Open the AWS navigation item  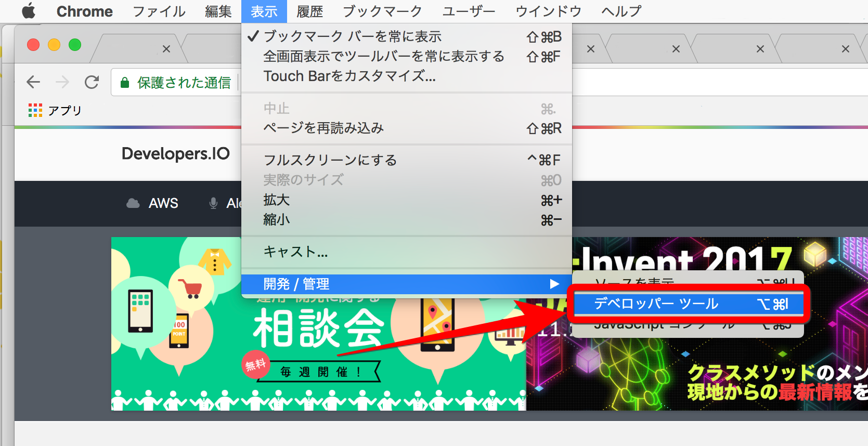163,203
